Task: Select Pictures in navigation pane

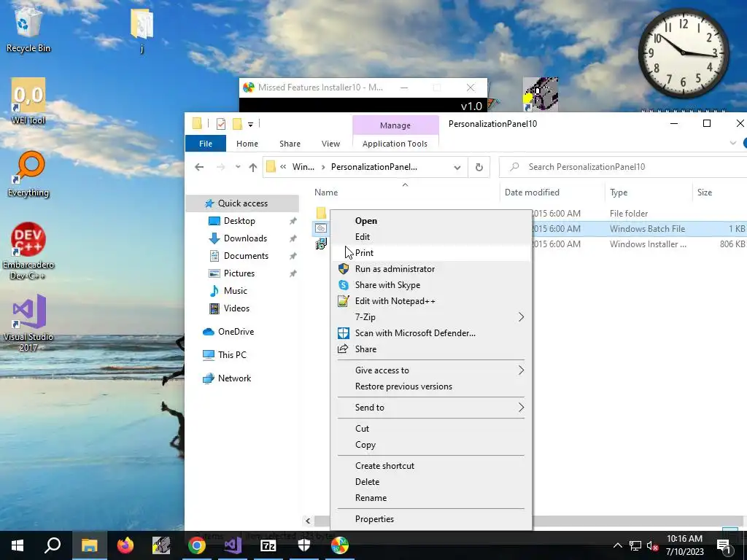Action: tap(239, 273)
